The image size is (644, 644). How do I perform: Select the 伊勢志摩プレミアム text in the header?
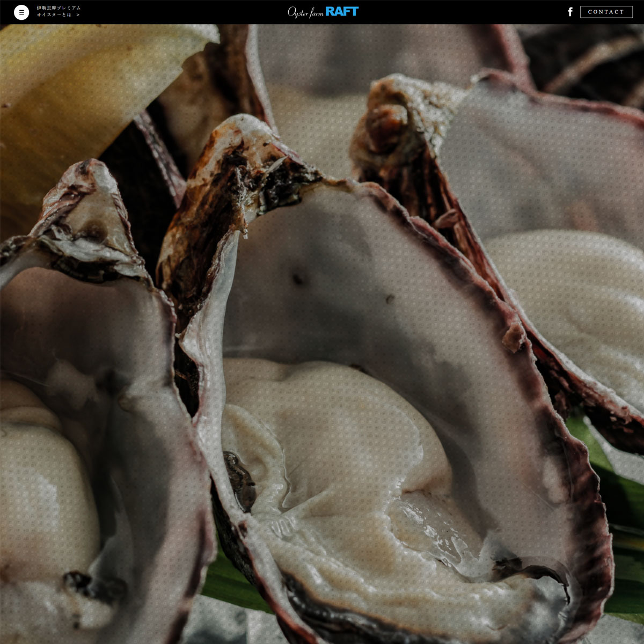pyautogui.click(x=58, y=9)
